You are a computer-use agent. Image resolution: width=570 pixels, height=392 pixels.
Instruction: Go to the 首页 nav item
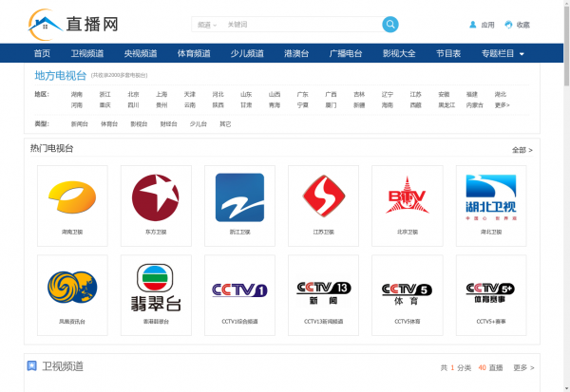42,53
